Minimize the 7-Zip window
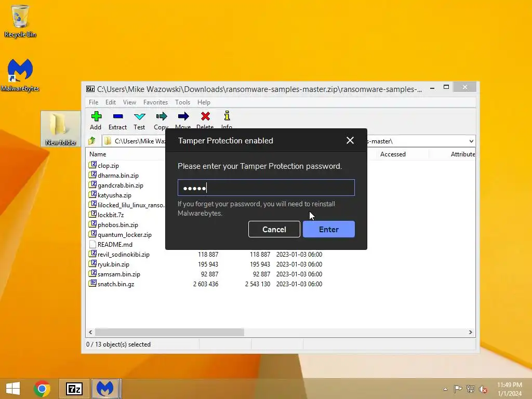 pyautogui.click(x=432, y=87)
